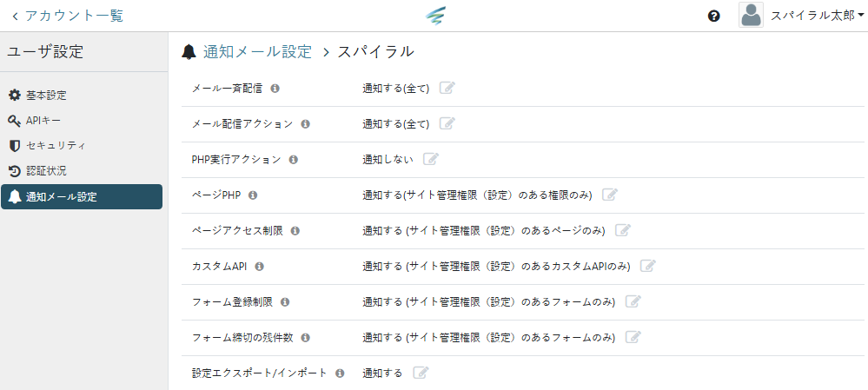
Task: Edit the メール配信アクション notification setting
Action: pos(447,123)
